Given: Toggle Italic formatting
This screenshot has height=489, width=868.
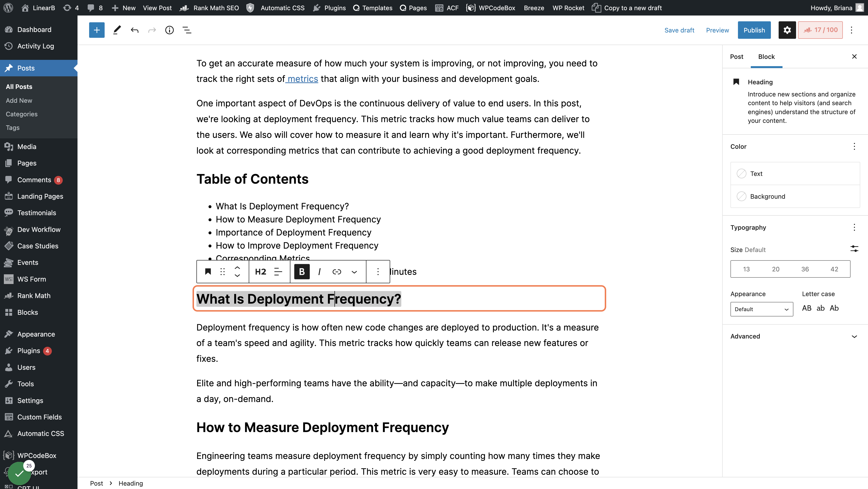Looking at the screenshot, I should 319,271.
